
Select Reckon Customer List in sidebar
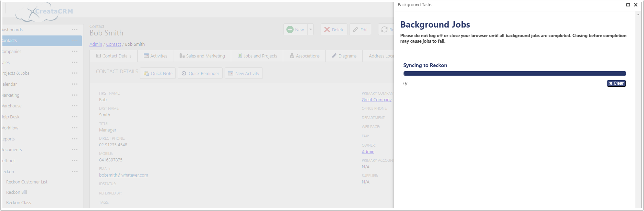tap(27, 182)
